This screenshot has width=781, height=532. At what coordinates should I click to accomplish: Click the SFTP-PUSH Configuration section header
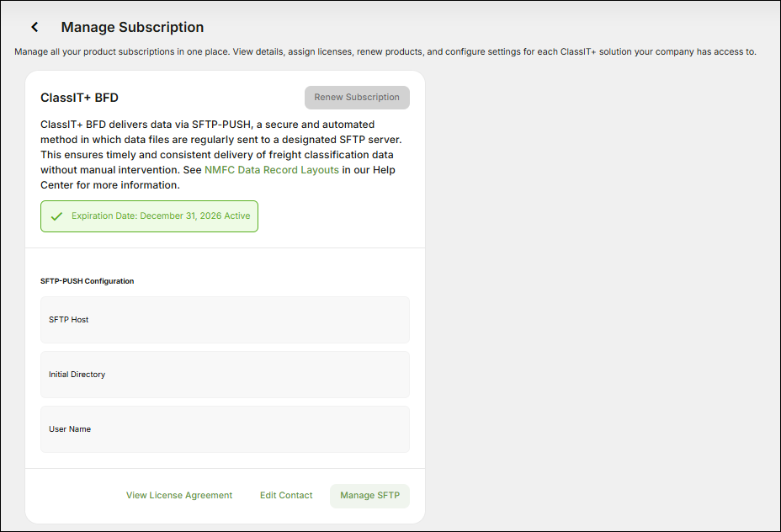pyautogui.click(x=88, y=280)
